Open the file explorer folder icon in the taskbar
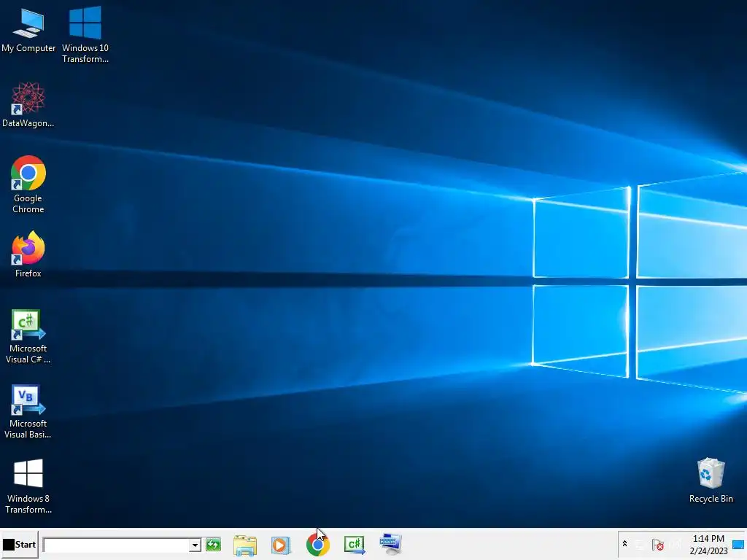The width and height of the screenshot is (747, 560). pos(245,545)
